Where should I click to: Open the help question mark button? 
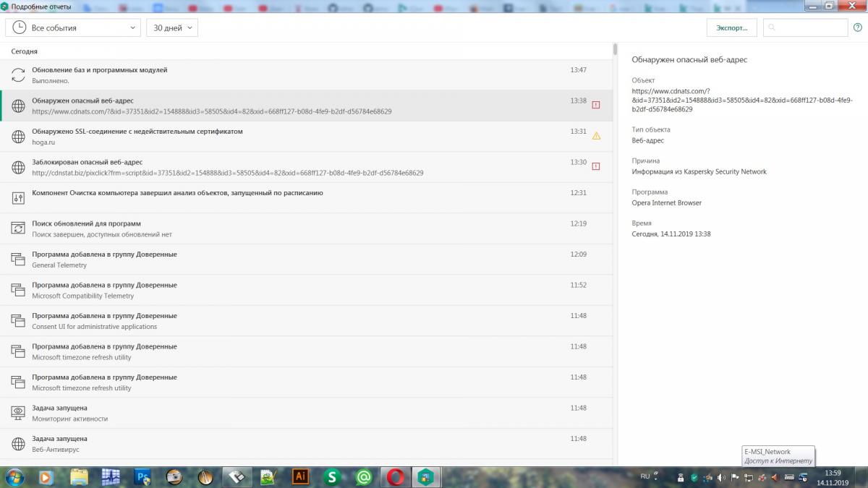point(859,27)
